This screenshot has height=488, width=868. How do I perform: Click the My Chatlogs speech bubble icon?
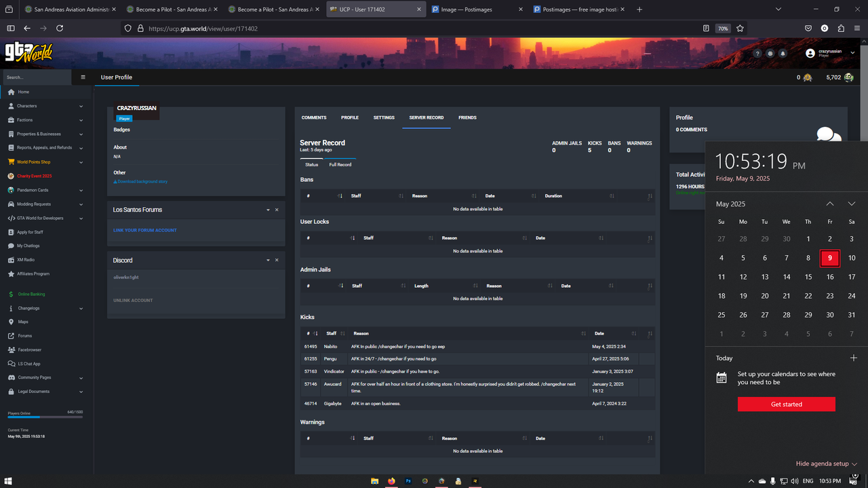click(11, 246)
